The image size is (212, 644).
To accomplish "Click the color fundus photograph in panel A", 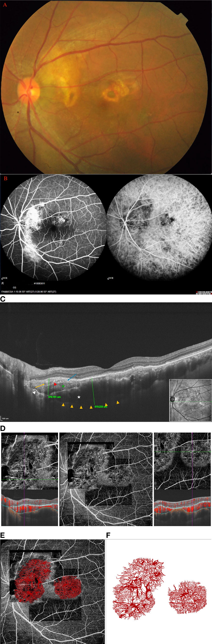I will 106,87.
